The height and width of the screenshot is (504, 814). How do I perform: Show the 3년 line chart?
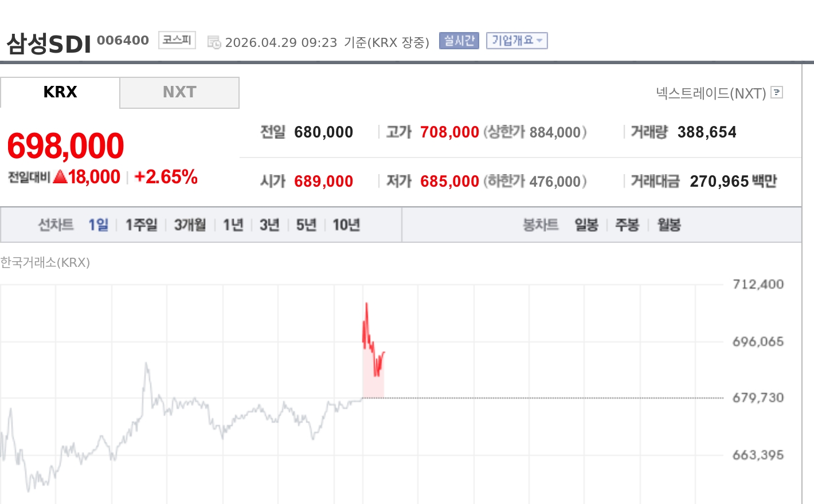(269, 225)
